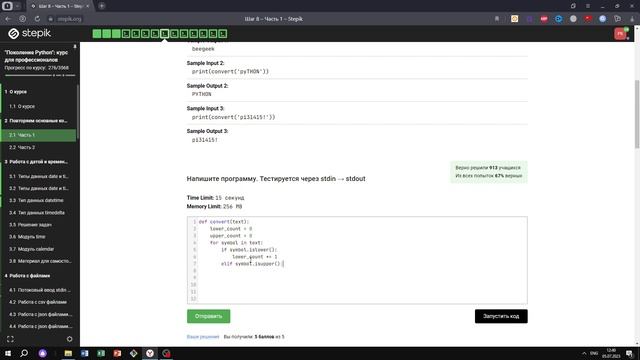Open the downloads arrow icon in browser toolbar

click(x=632, y=19)
